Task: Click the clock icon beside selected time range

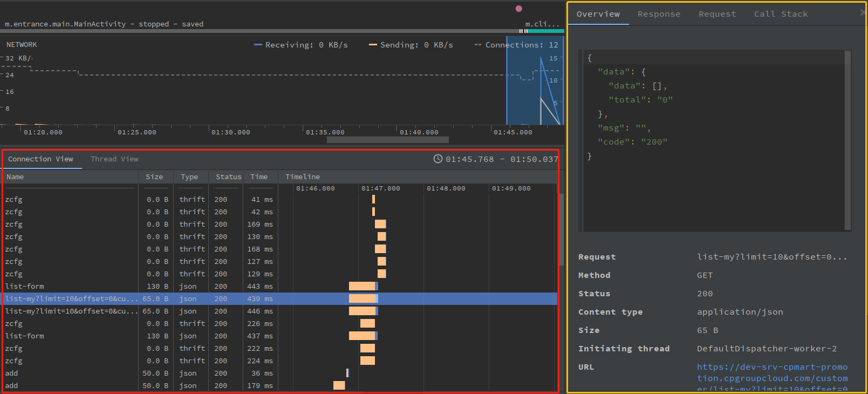Action: (x=438, y=159)
